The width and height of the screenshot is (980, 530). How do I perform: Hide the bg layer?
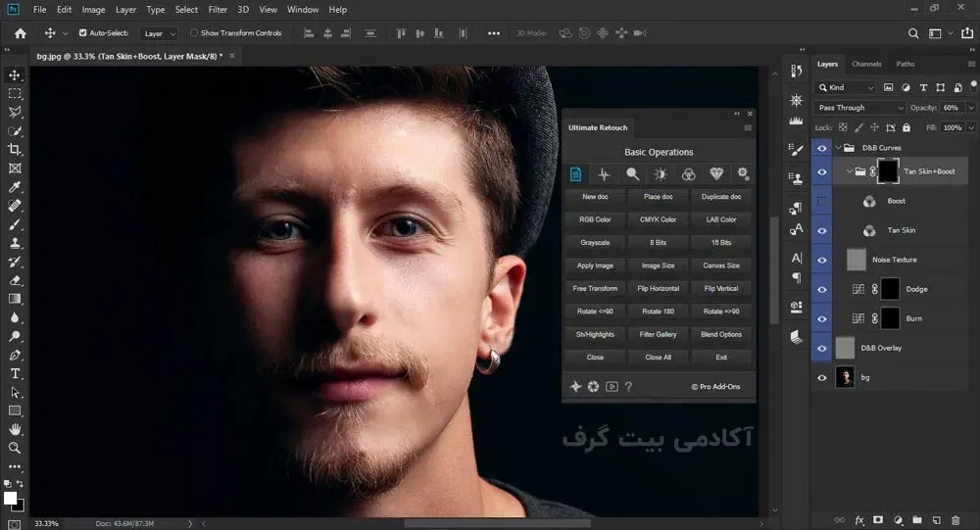[822, 377]
